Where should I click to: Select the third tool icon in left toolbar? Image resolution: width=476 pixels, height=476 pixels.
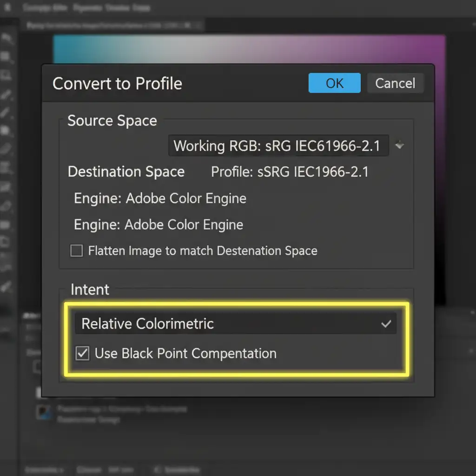tap(7, 74)
